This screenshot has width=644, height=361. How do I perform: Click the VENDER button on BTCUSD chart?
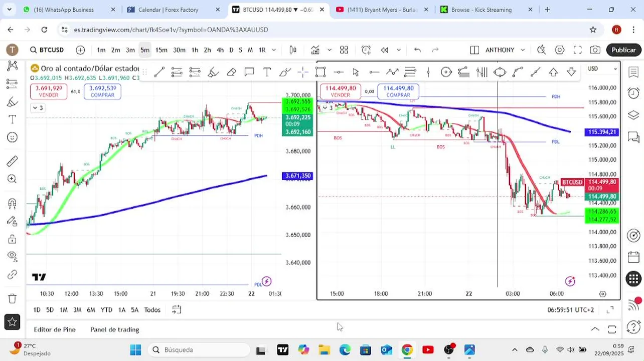341,91
